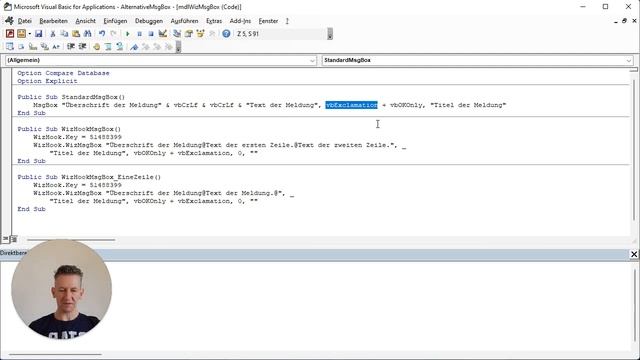Expand the Insert Module dropdown arrow

pyautogui.click(x=29, y=34)
